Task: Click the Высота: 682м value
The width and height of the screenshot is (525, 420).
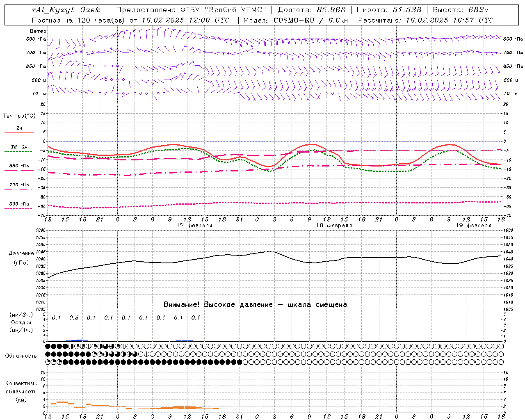Action: pos(461,10)
